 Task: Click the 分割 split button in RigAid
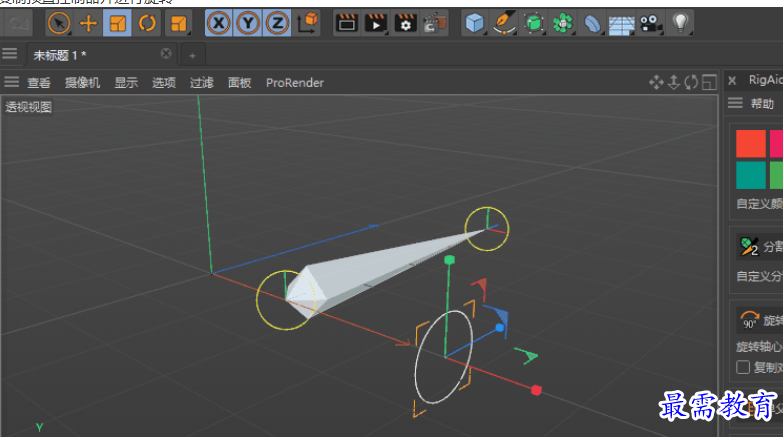coord(760,246)
